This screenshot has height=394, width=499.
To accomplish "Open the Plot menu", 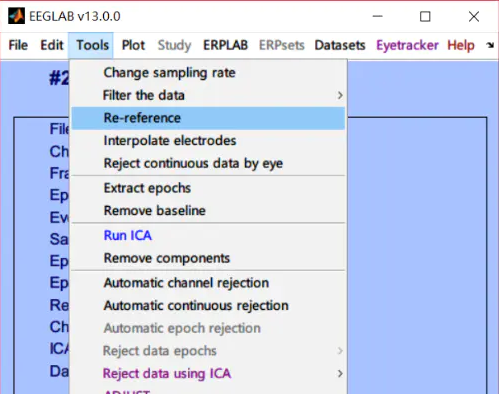I will pos(133,45).
